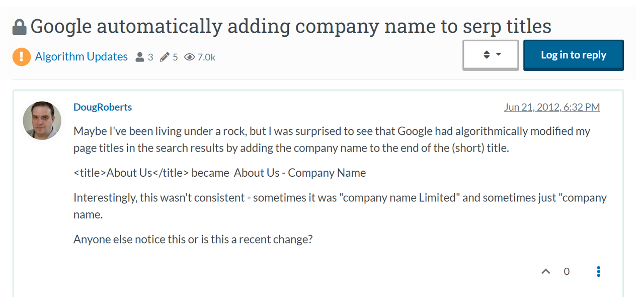Open the three-dot post options menu

[598, 272]
